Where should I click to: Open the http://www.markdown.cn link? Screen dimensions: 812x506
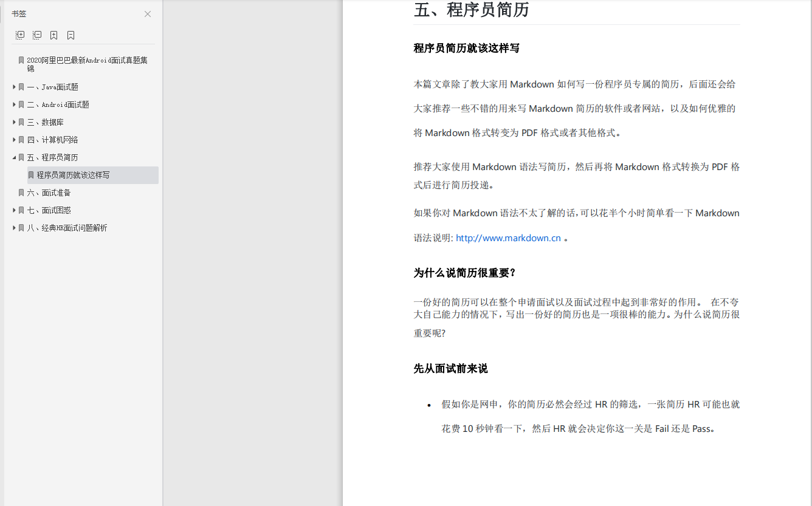508,238
